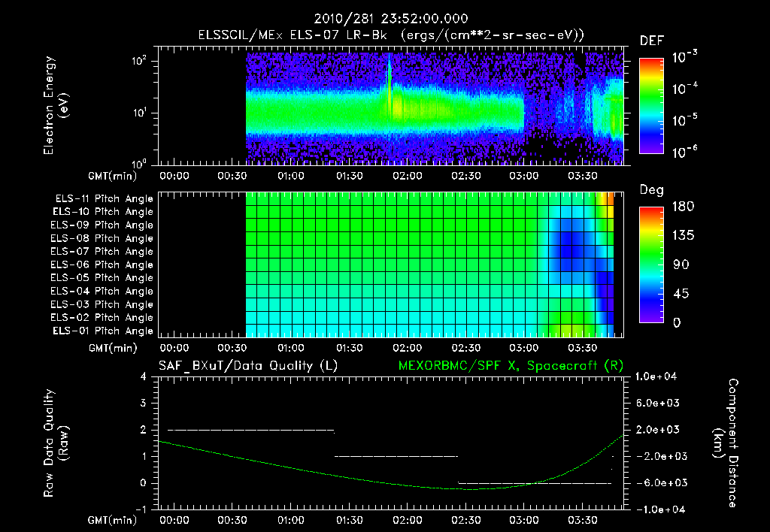Image resolution: width=770 pixels, height=532 pixels.
Task: Select the 'ELS-03 Pitch Angle' row label
Action: pos(102,304)
